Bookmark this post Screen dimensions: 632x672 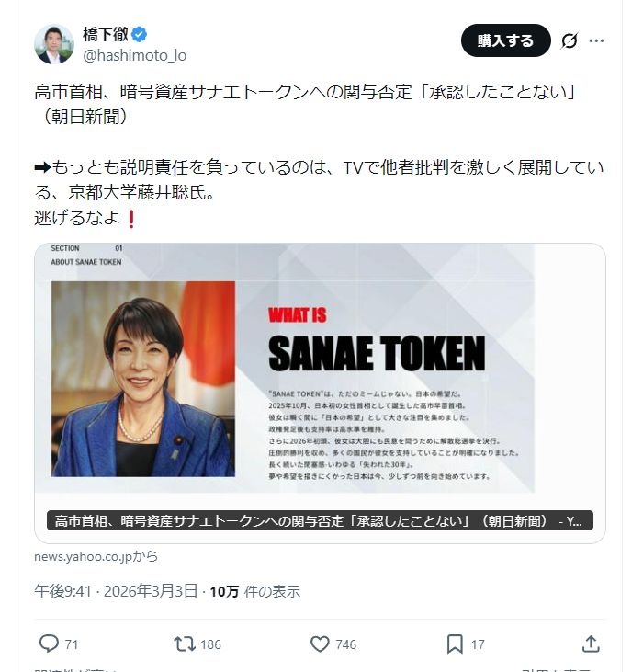pos(455,644)
